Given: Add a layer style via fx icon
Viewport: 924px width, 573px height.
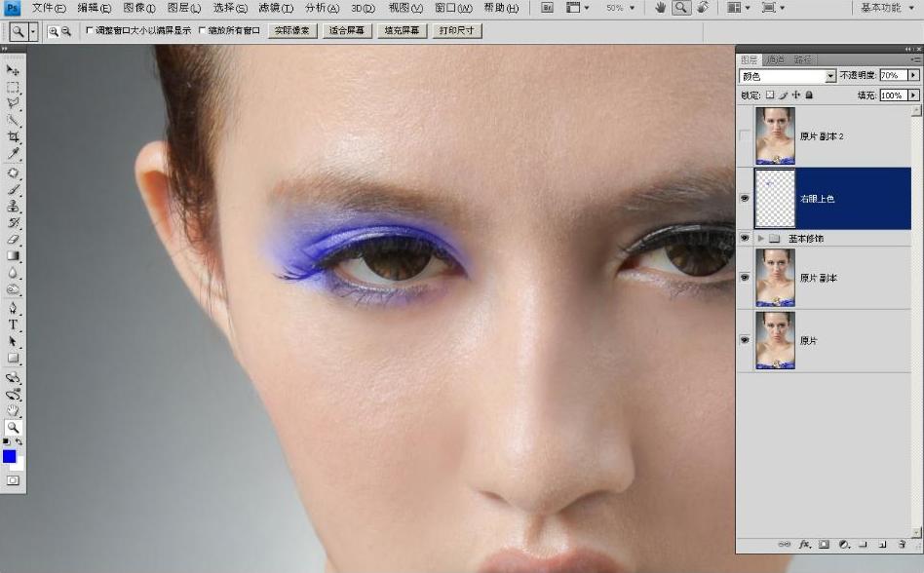Looking at the screenshot, I should pyautogui.click(x=804, y=545).
